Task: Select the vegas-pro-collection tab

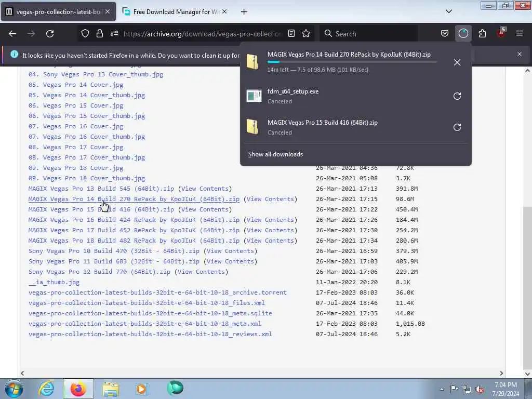Action: [58, 11]
